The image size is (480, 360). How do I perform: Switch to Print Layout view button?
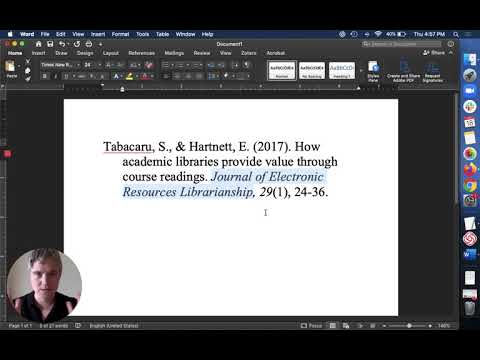point(333,326)
